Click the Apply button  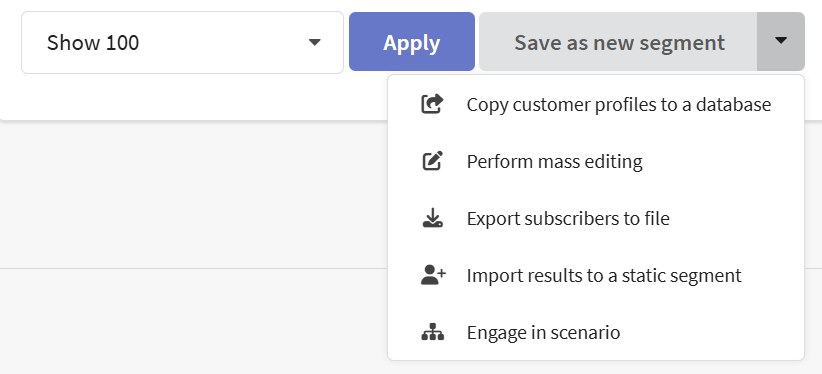pyautogui.click(x=412, y=41)
